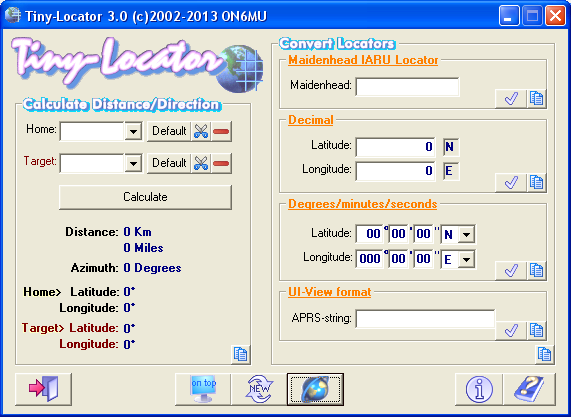This screenshot has width=571, height=417.
Task: Click the Calculate button
Action: coord(145,197)
